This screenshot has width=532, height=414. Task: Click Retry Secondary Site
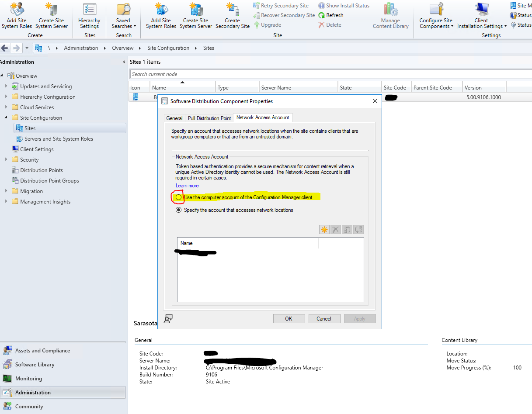(281, 6)
